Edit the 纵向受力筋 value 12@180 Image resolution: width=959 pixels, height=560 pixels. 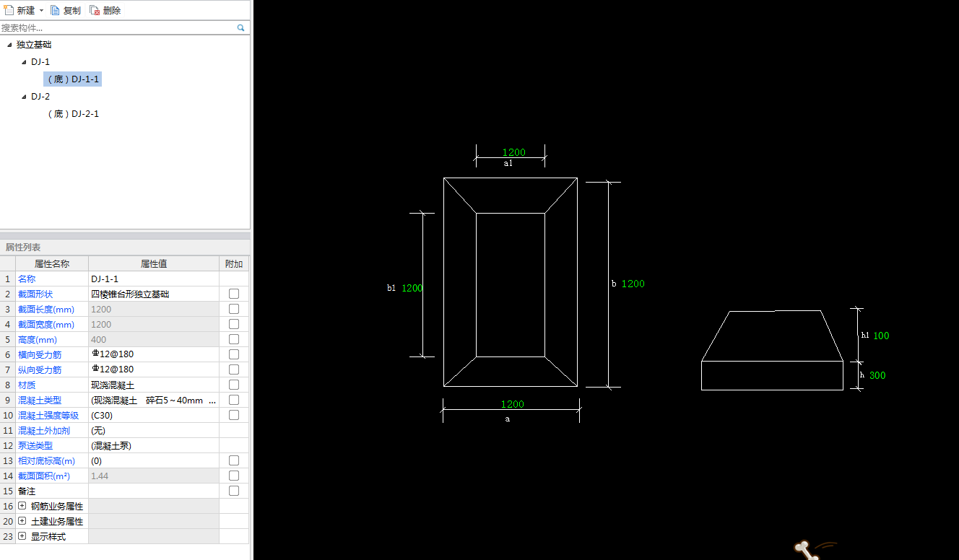click(154, 369)
